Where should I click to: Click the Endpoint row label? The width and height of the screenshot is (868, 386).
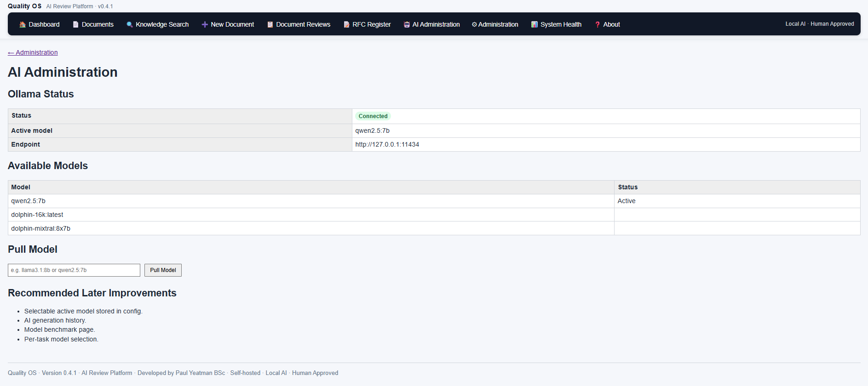25,144
